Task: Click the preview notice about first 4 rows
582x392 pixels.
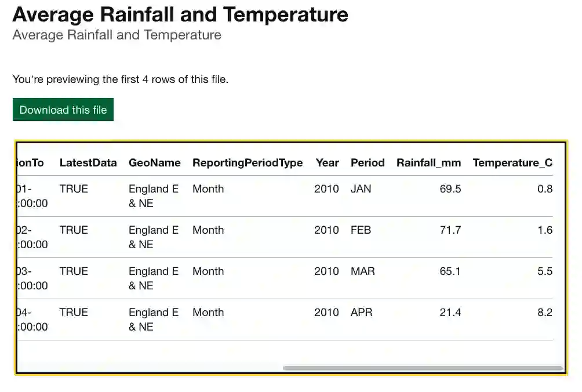Action: tap(121, 79)
